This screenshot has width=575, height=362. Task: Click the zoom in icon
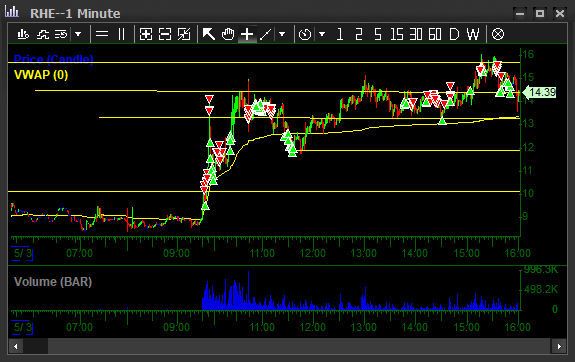tap(146, 34)
